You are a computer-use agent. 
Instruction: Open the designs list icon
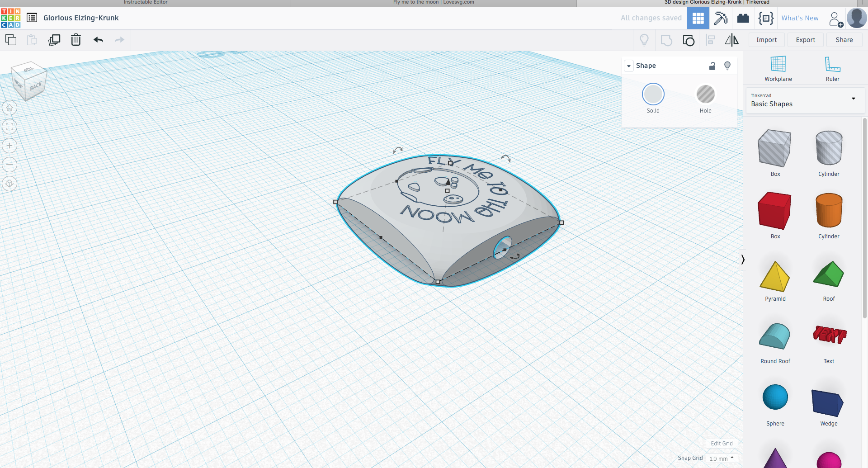(x=32, y=18)
